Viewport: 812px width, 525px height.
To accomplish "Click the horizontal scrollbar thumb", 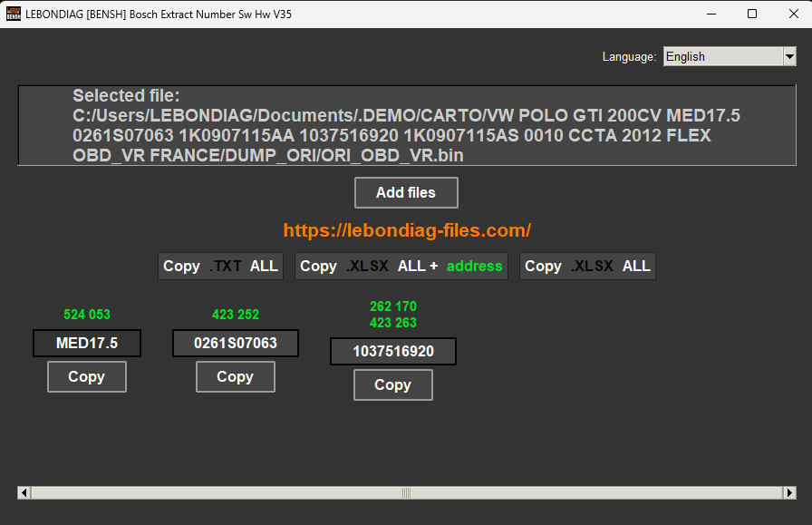I will pyautogui.click(x=407, y=492).
